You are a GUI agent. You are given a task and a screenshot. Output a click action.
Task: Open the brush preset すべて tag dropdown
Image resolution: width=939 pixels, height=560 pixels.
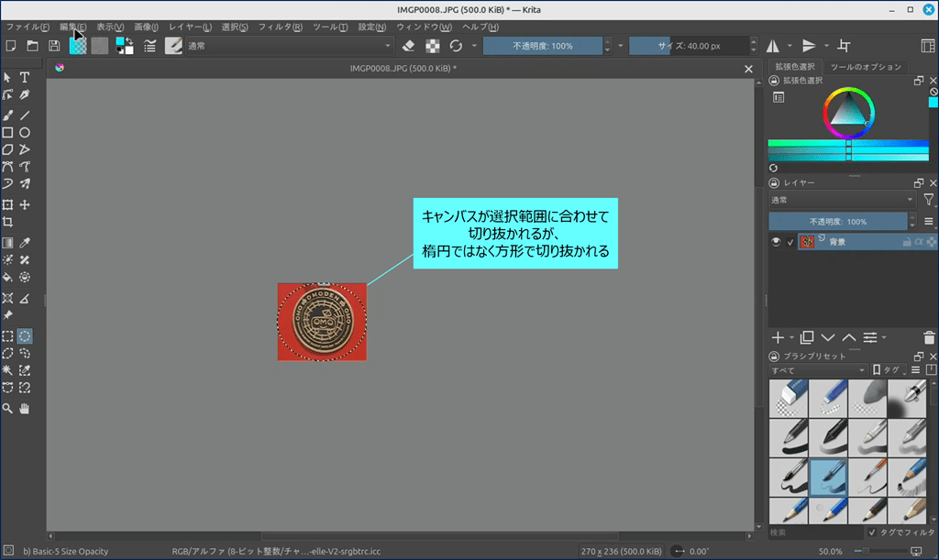[x=818, y=370]
